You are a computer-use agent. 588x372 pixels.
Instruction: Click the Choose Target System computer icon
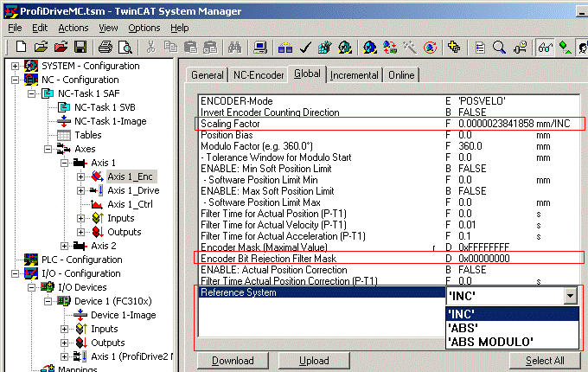pyautogui.click(x=260, y=48)
